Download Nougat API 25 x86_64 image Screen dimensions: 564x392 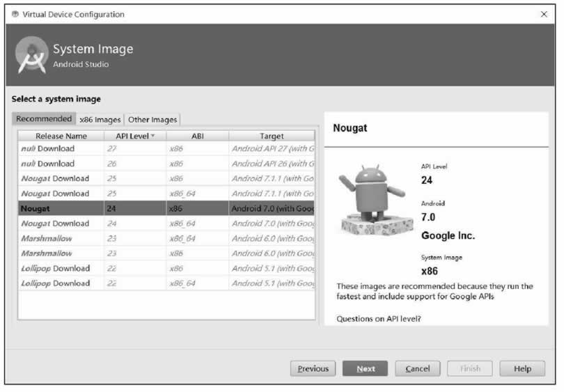[71, 194]
